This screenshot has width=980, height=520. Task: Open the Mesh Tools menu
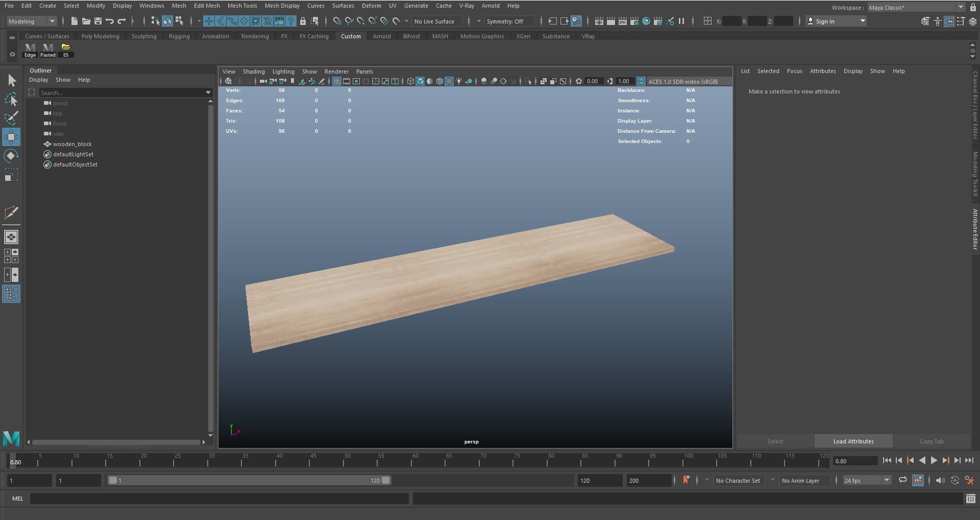242,6
